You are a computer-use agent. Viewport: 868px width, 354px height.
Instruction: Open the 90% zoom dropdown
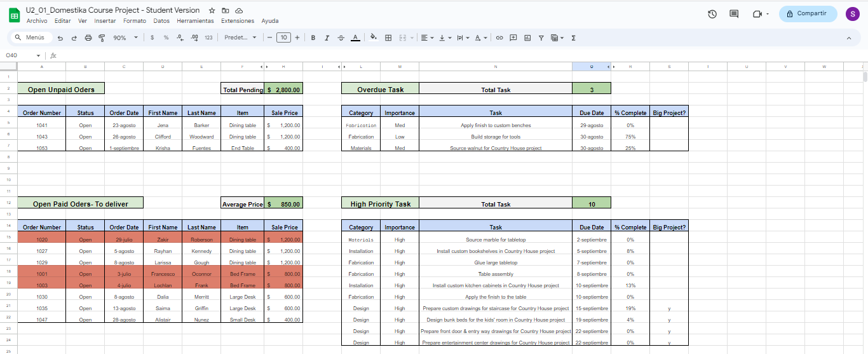coord(125,38)
